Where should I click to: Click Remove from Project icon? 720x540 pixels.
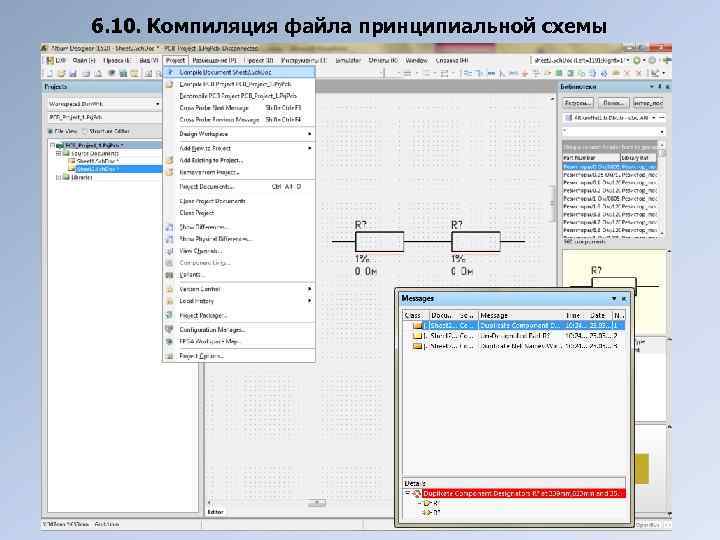click(170, 172)
